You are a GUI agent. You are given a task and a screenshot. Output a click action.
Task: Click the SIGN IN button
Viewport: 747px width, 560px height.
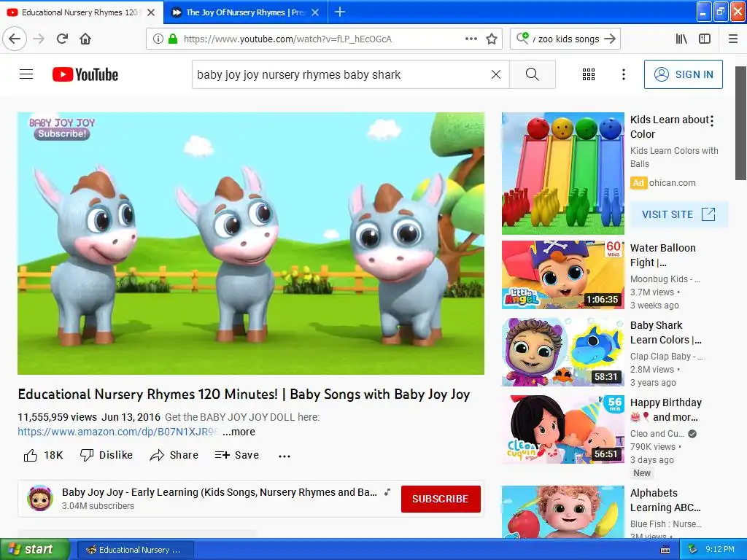[683, 74]
